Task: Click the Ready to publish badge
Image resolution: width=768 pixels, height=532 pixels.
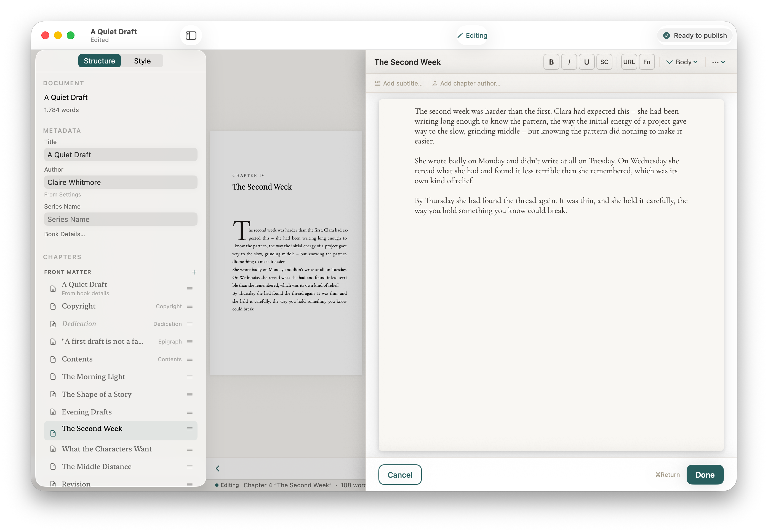Action: coord(695,35)
